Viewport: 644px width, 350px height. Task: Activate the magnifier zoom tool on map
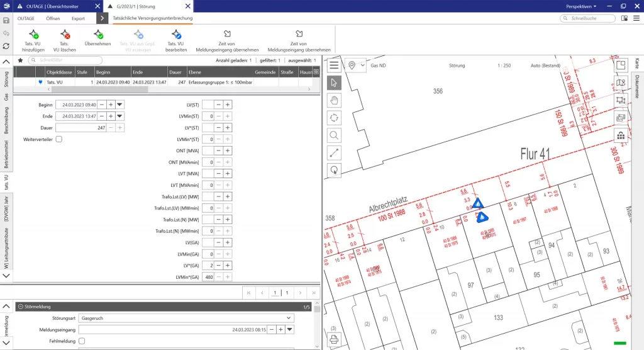point(334,135)
